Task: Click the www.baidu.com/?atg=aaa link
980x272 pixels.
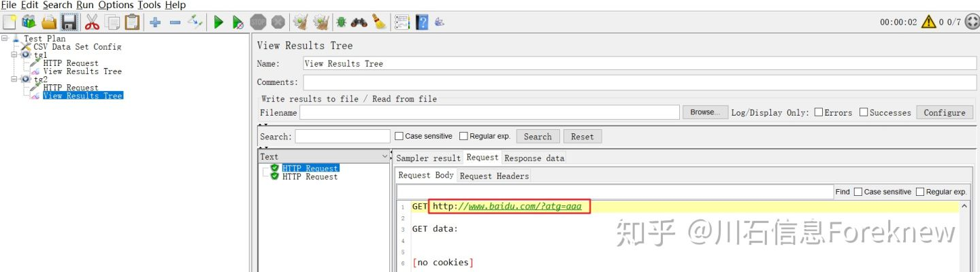Action: pos(525,206)
